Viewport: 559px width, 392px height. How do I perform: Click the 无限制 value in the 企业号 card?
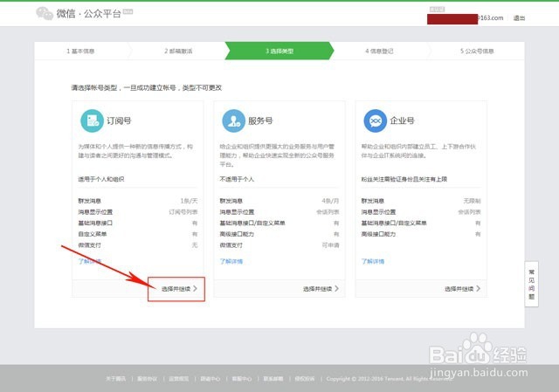click(x=472, y=201)
